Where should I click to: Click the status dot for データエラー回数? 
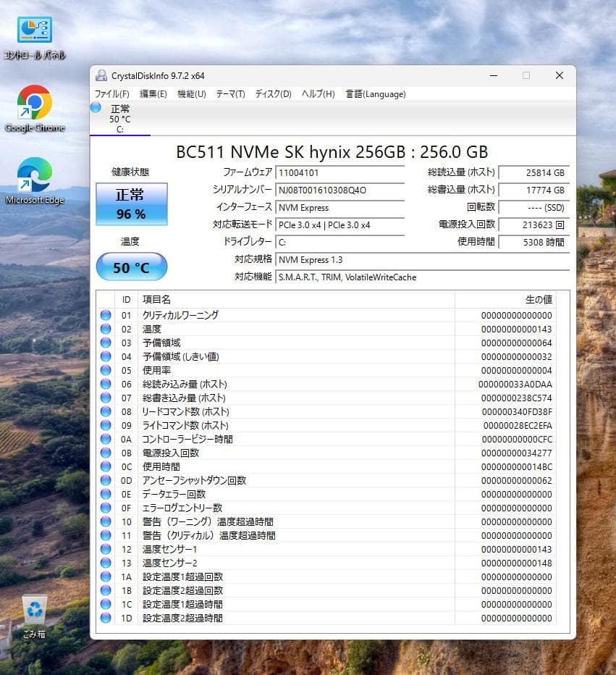(106, 494)
